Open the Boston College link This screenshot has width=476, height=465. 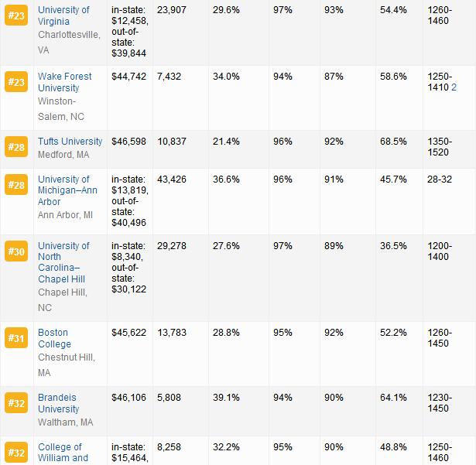54,338
